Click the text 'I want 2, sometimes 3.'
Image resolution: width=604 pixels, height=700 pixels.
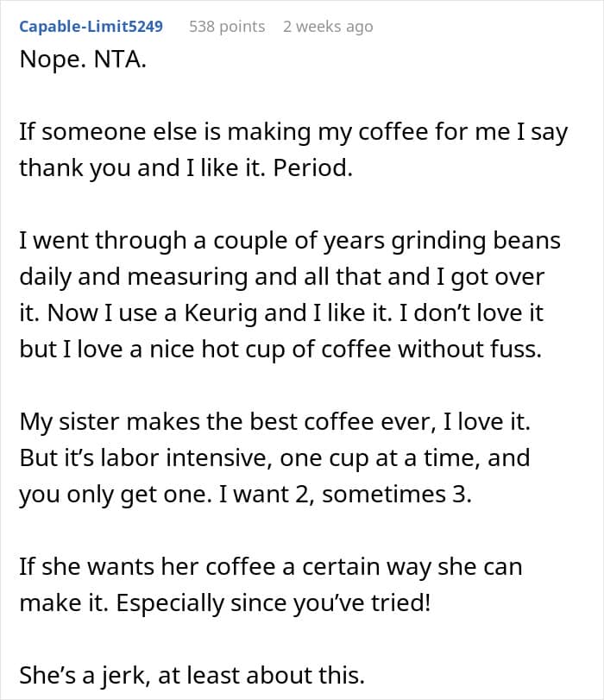345,495
